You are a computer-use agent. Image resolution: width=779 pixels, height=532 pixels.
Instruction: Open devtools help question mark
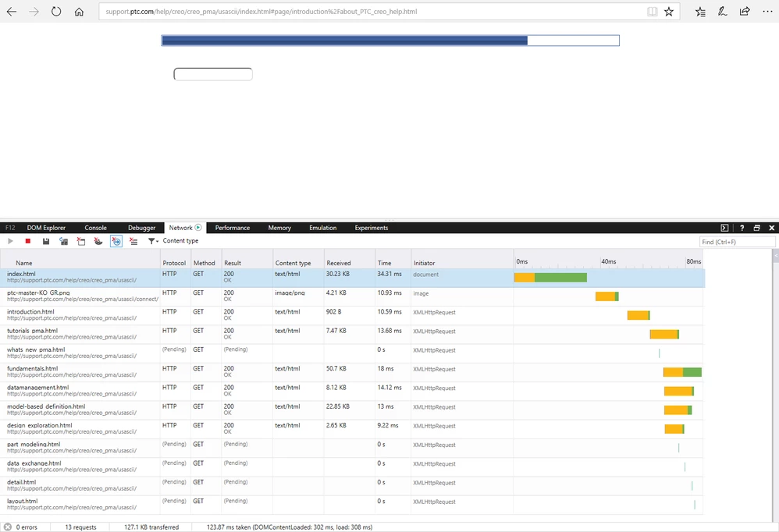(x=742, y=228)
